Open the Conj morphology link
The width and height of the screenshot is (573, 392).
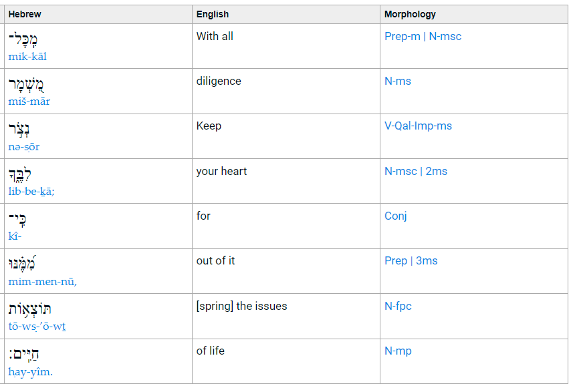[396, 216]
